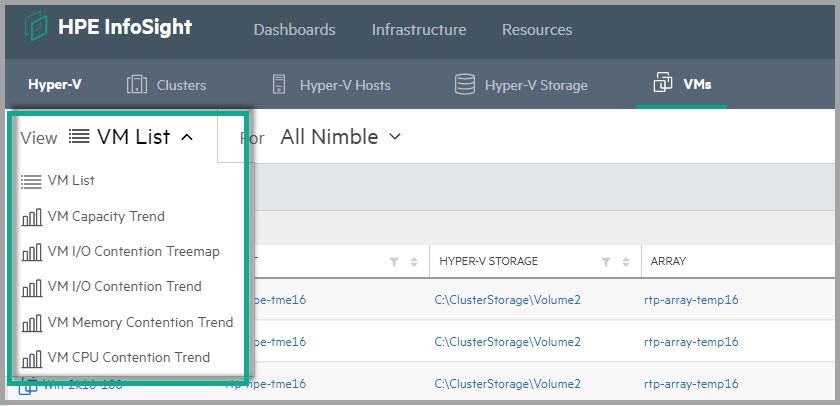The width and height of the screenshot is (840, 406).
Task: Click the Hyper-V section label
Action: tap(55, 85)
